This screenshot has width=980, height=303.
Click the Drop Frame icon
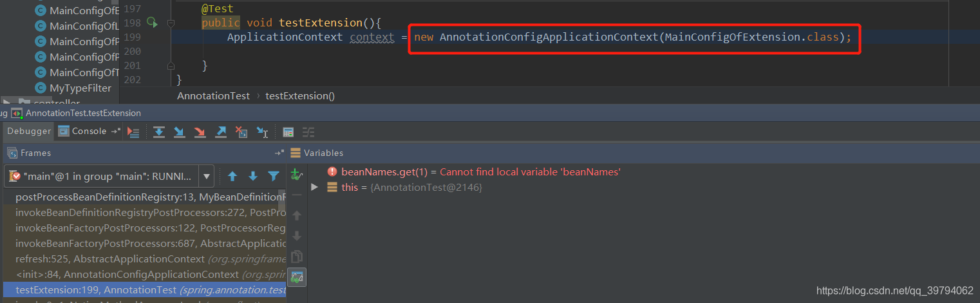point(241,132)
